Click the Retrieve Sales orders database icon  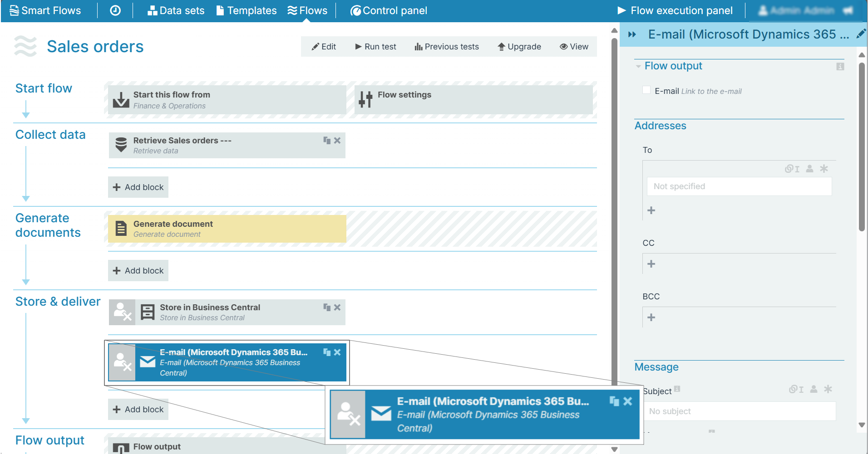pos(121,145)
